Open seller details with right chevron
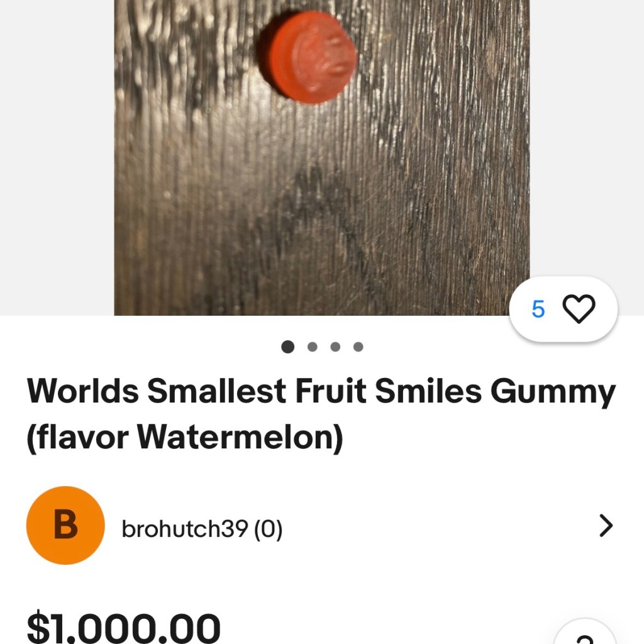Screen dimensions: 644x644 click(606, 526)
